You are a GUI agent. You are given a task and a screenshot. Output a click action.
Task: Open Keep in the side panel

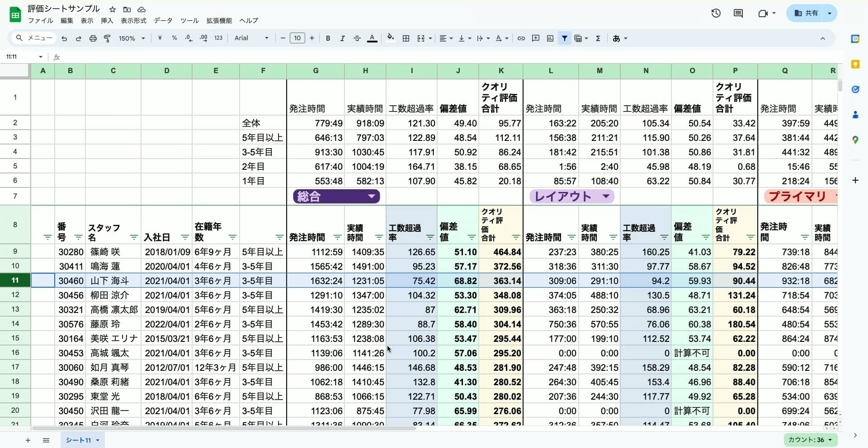pyautogui.click(x=855, y=64)
